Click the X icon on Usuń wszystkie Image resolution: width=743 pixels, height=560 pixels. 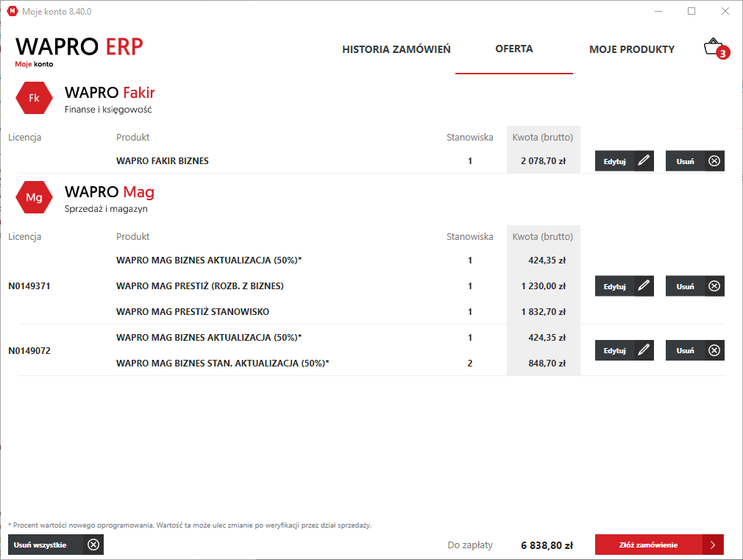93,545
